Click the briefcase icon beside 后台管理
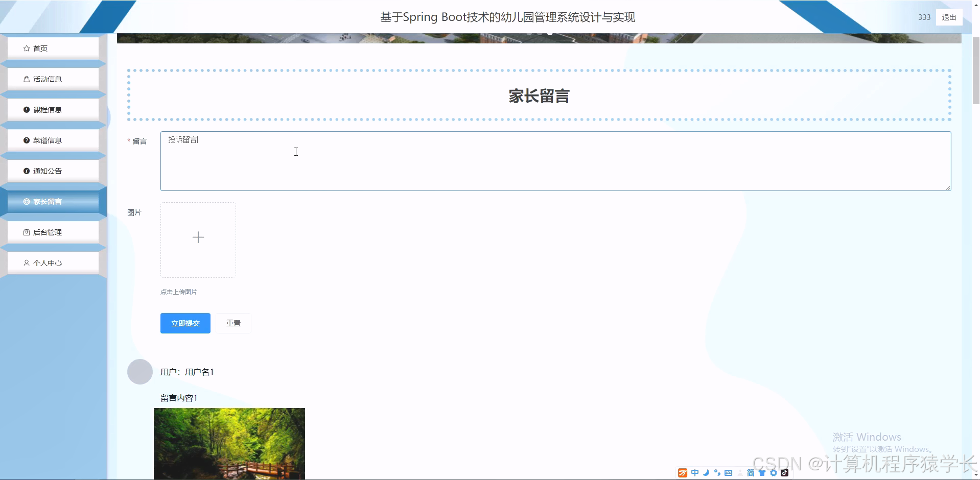980x480 pixels. [27, 232]
